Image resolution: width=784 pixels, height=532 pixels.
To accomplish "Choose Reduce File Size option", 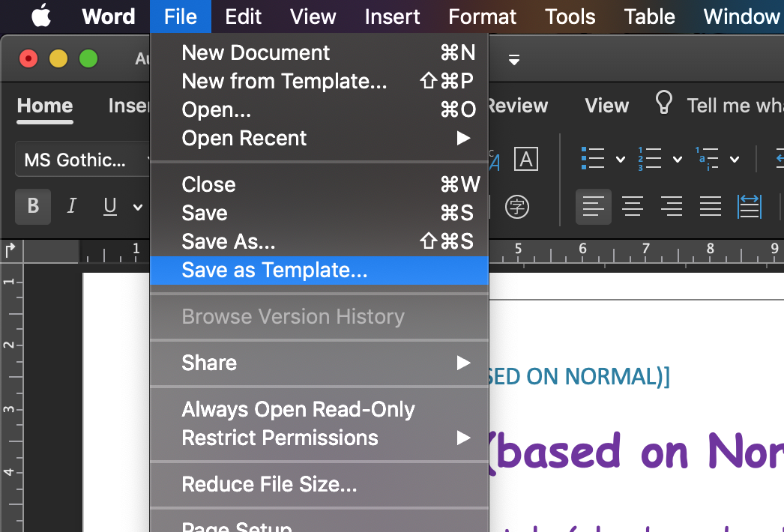I will point(319,485).
